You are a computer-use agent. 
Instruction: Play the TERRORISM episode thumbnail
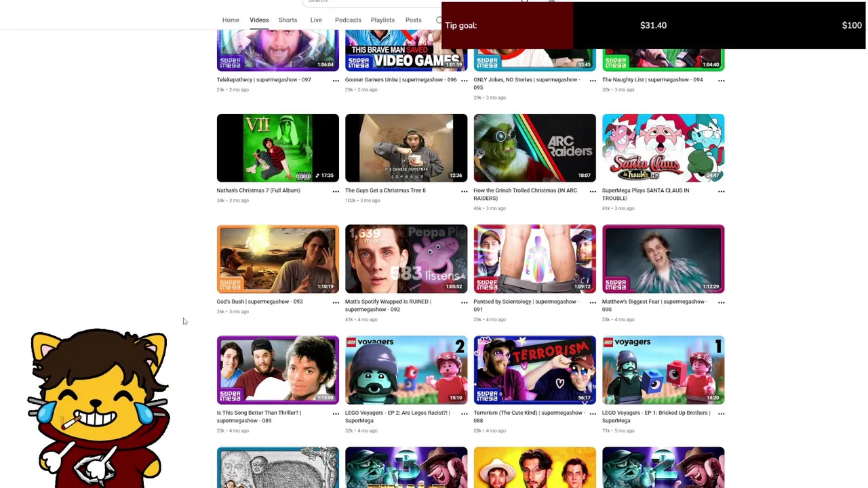coord(534,370)
